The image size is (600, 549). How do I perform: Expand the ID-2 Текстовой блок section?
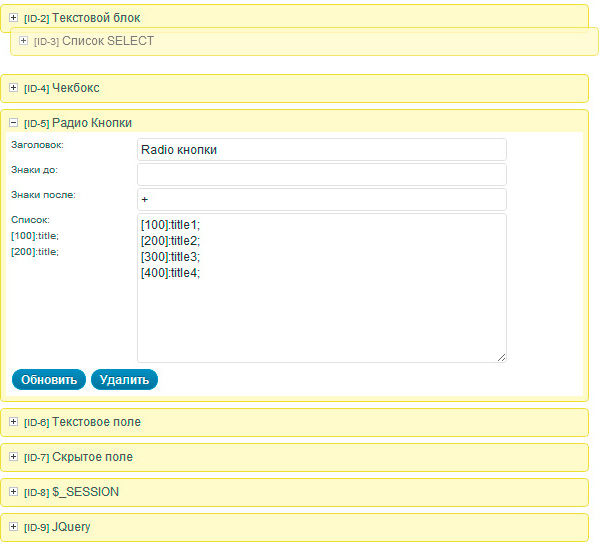(x=13, y=18)
